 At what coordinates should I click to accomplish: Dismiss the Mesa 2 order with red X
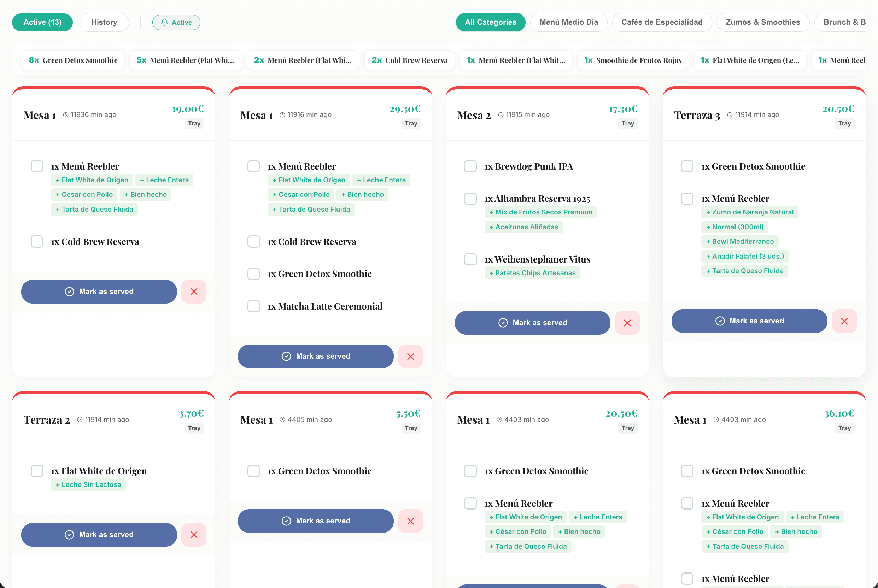[x=627, y=323]
